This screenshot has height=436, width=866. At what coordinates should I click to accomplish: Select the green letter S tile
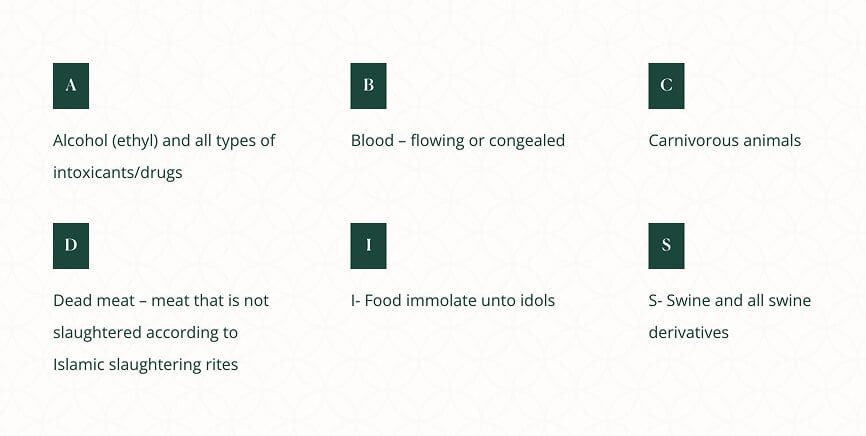(666, 246)
